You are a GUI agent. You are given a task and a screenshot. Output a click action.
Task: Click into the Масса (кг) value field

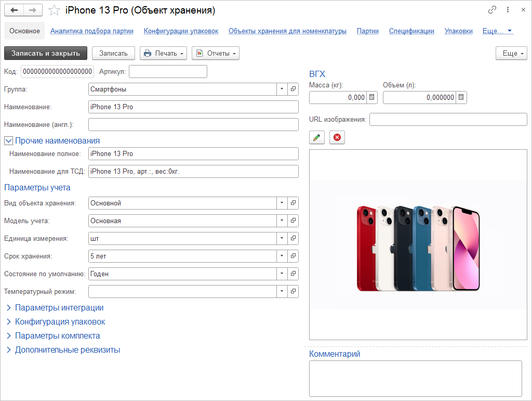point(338,97)
